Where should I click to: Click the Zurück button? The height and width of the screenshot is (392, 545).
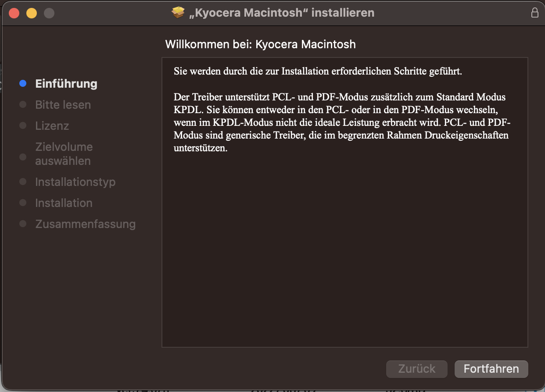[x=416, y=369]
